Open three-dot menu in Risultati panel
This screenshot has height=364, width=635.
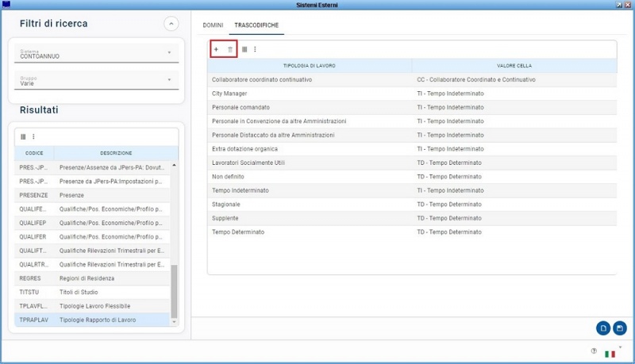pyautogui.click(x=33, y=136)
